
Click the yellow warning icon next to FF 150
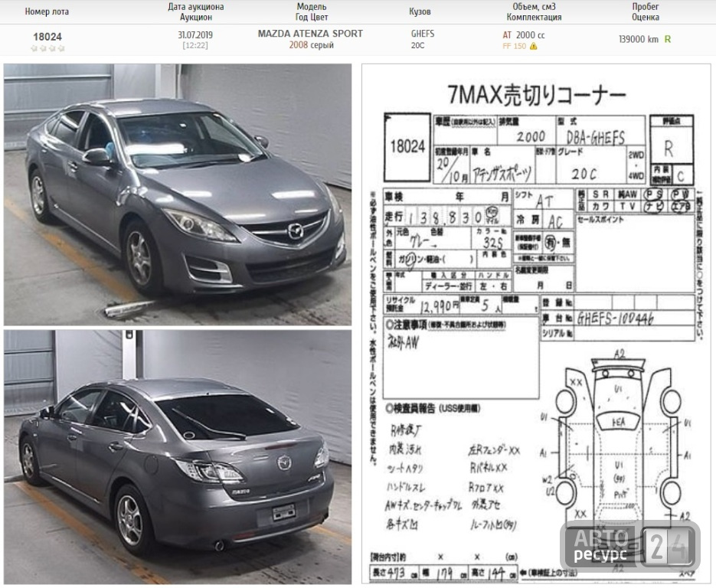pyautogui.click(x=533, y=46)
